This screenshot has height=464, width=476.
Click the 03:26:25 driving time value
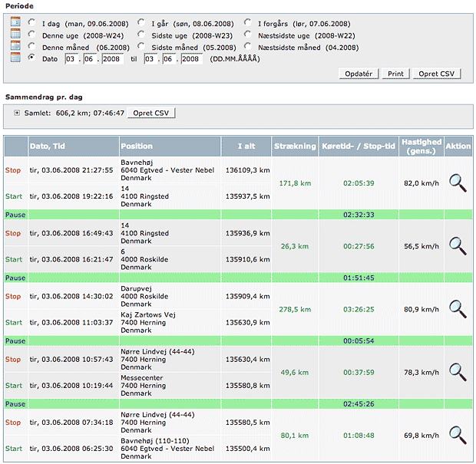click(359, 309)
